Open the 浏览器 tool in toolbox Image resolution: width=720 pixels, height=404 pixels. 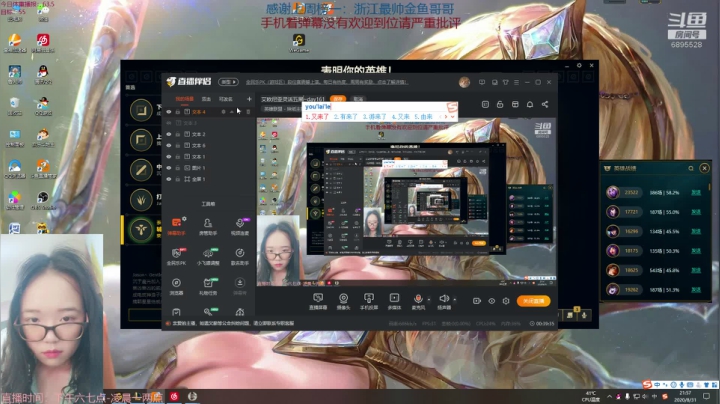click(x=176, y=286)
